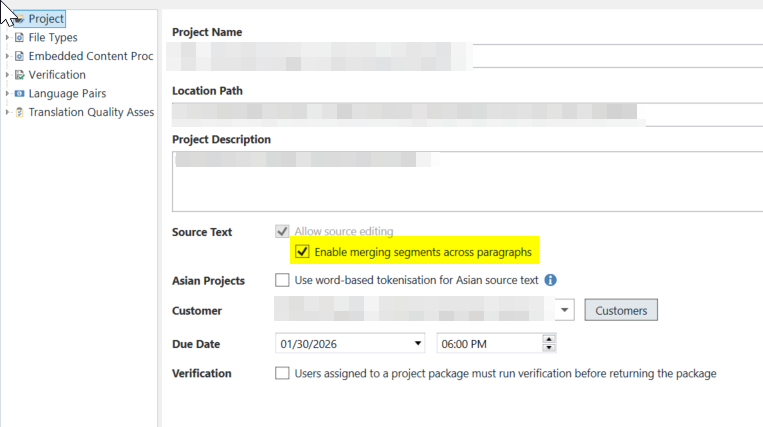Image resolution: width=763 pixels, height=427 pixels.
Task: Expand the File Types node
Action: (7, 37)
